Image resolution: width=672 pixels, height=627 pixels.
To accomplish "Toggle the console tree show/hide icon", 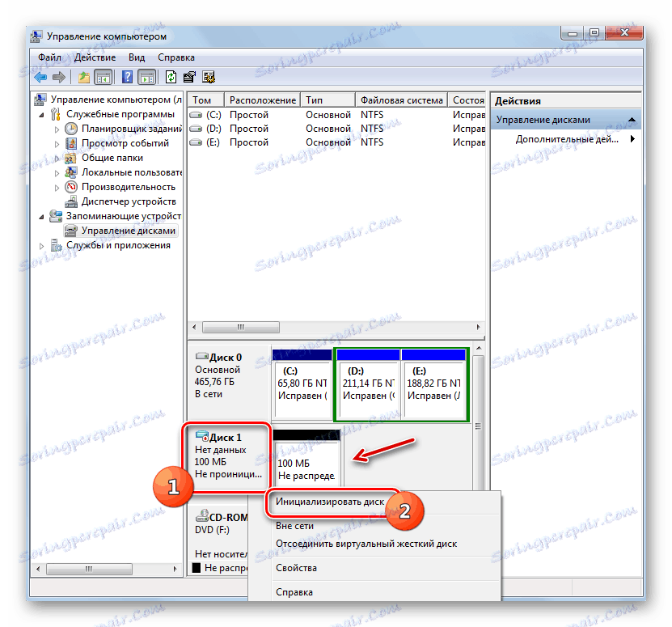I will pos(104,78).
